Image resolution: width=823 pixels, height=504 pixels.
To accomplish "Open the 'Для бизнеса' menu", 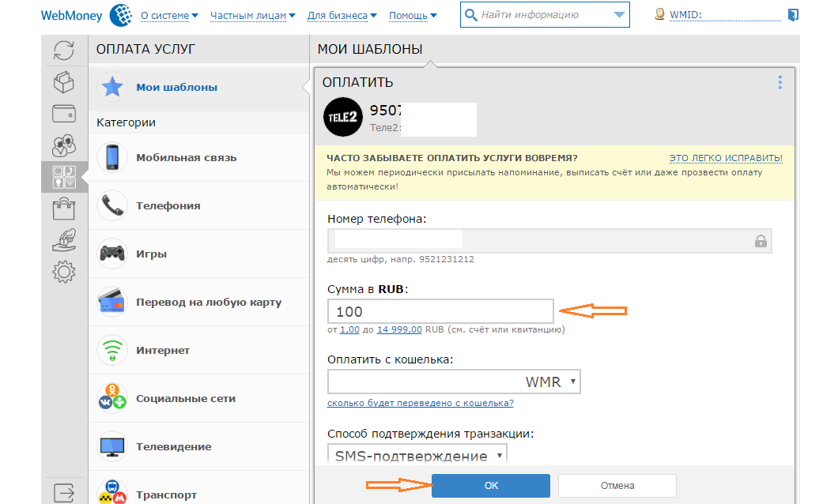I will [342, 15].
